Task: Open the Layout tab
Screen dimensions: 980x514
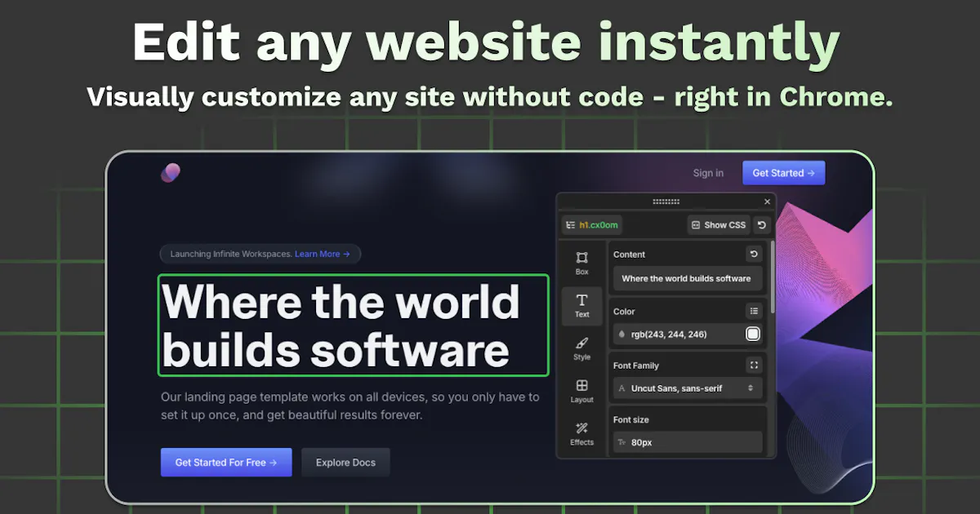Action: 581,391
